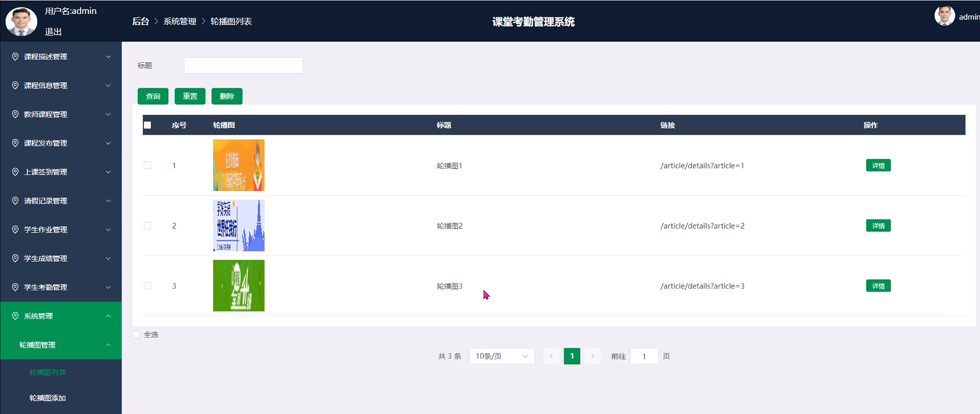Toggle the header select-all checkbox
The width and height of the screenshot is (980, 414).
point(147,125)
